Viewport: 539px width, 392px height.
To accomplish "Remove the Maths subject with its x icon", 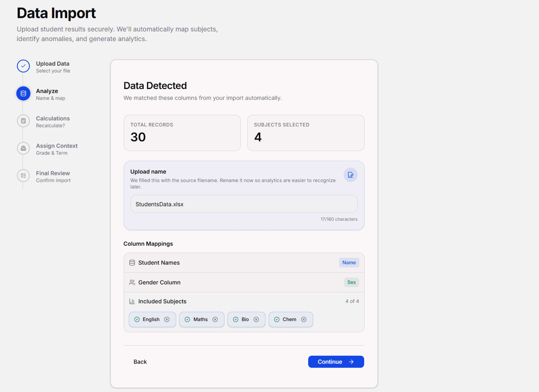I will pyautogui.click(x=215, y=319).
